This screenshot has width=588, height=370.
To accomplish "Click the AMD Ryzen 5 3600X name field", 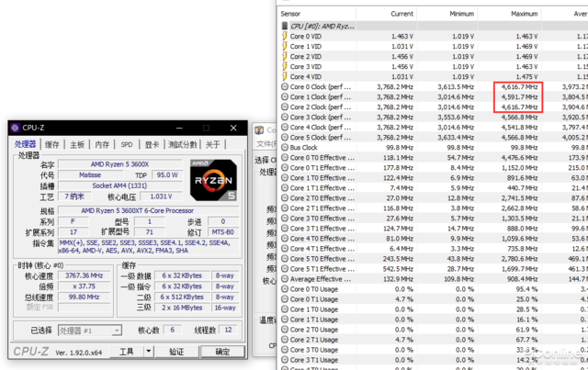I will pos(120,164).
